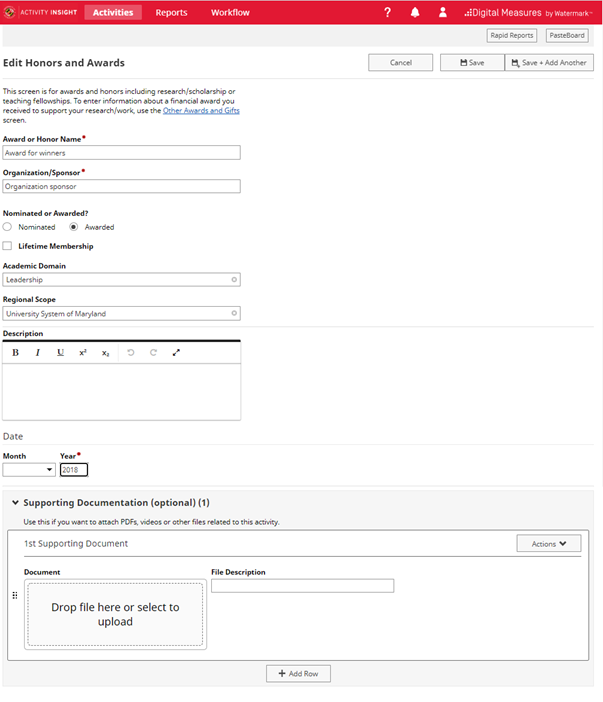Select the Awarded radio button
This screenshot has height=702, width=603.
coord(74,227)
